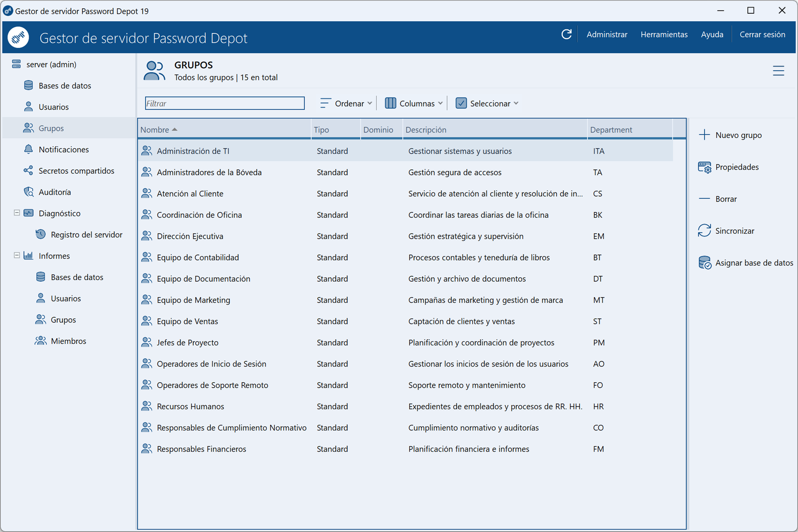The image size is (798, 532).
Task: Select Grupos in the server sidebar
Action: pos(69,128)
